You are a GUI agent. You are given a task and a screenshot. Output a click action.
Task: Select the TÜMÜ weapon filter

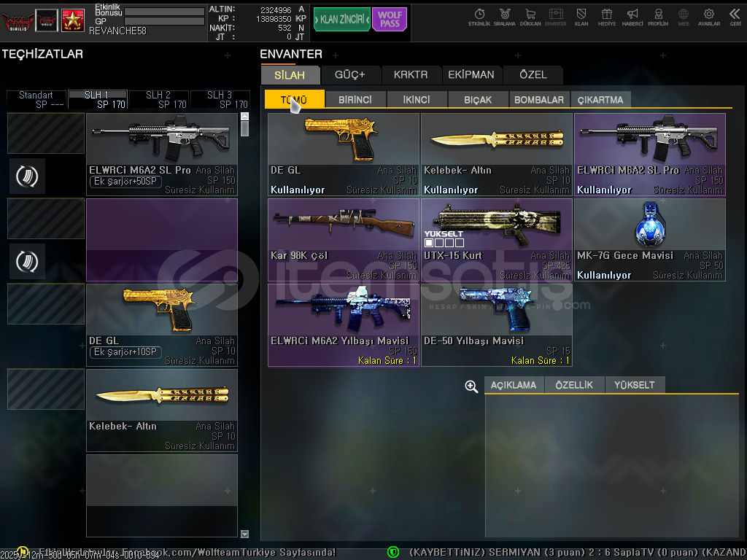click(x=295, y=99)
